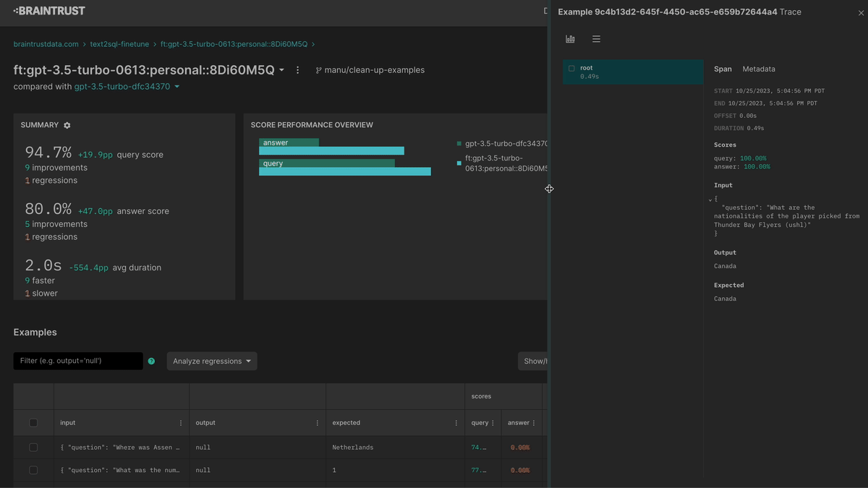Open the experiment three-dot menu

point(297,69)
